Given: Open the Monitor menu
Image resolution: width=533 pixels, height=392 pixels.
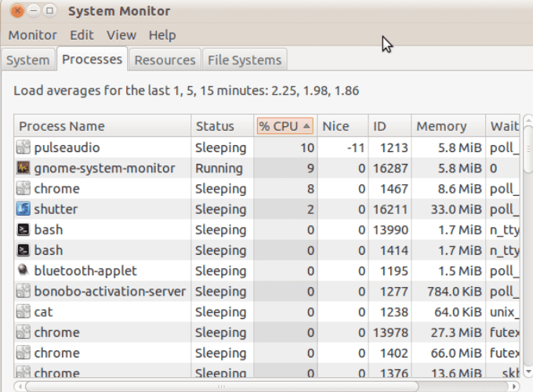Looking at the screenshot, I should (x=32, y=35).
